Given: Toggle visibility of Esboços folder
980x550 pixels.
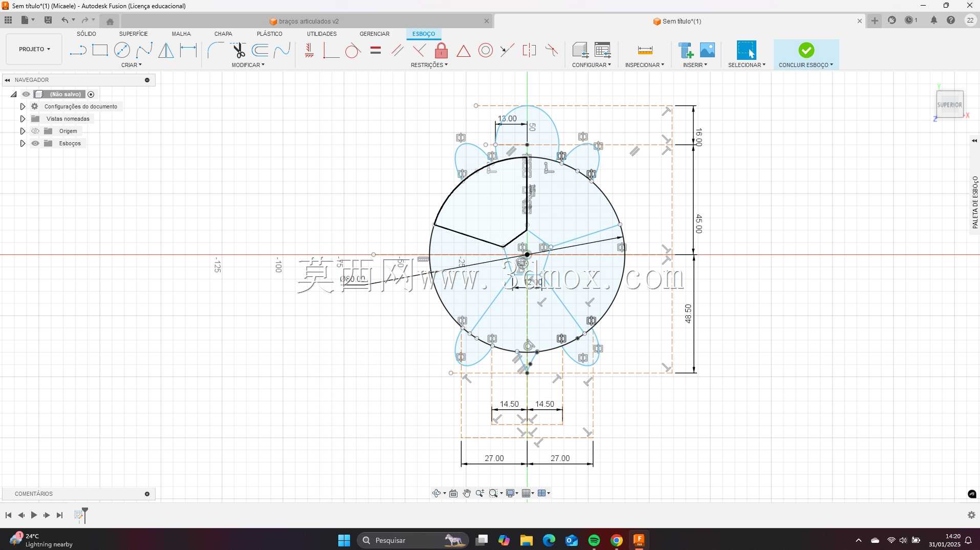Looking at the screenshot, I should (x=35, y=143).
